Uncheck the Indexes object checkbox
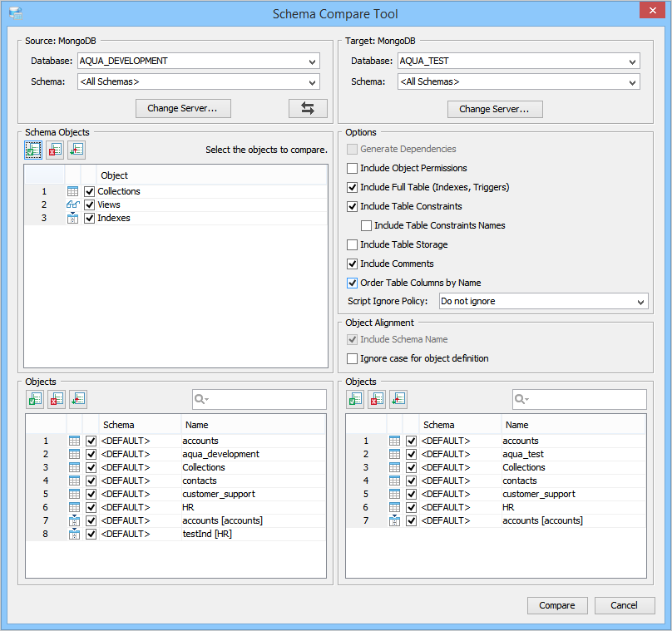 [x=89, y=218]
